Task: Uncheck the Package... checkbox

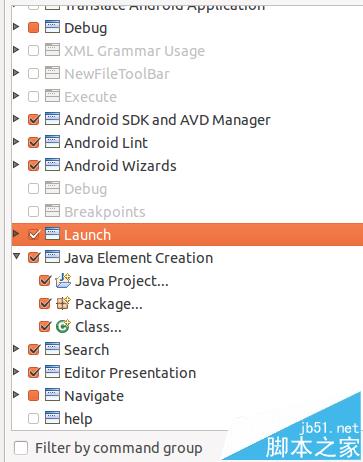Action: 45,304
